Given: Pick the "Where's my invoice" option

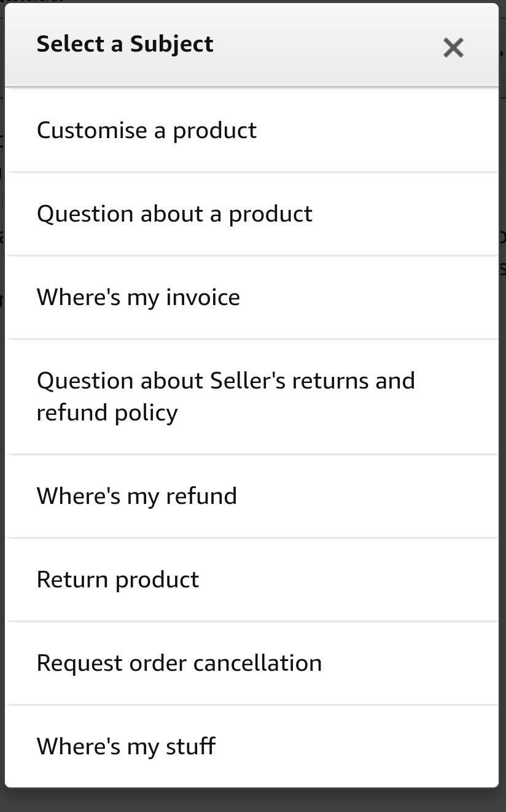Looking at the screenshot, I should coord(138,297).
